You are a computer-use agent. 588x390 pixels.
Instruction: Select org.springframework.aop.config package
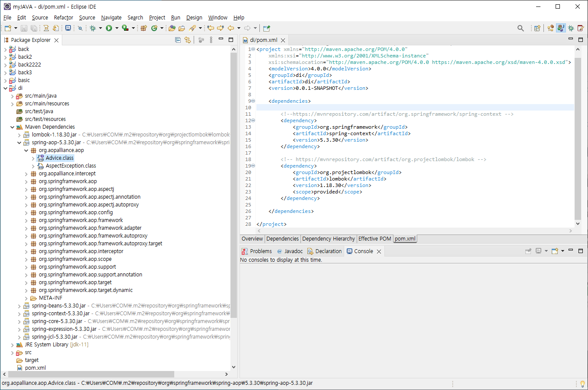point(76,212)
